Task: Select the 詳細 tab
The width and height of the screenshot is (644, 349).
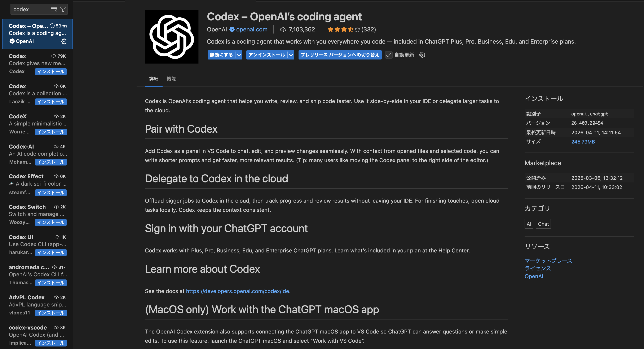Action: pyautogui.click(x=154, y=79)
